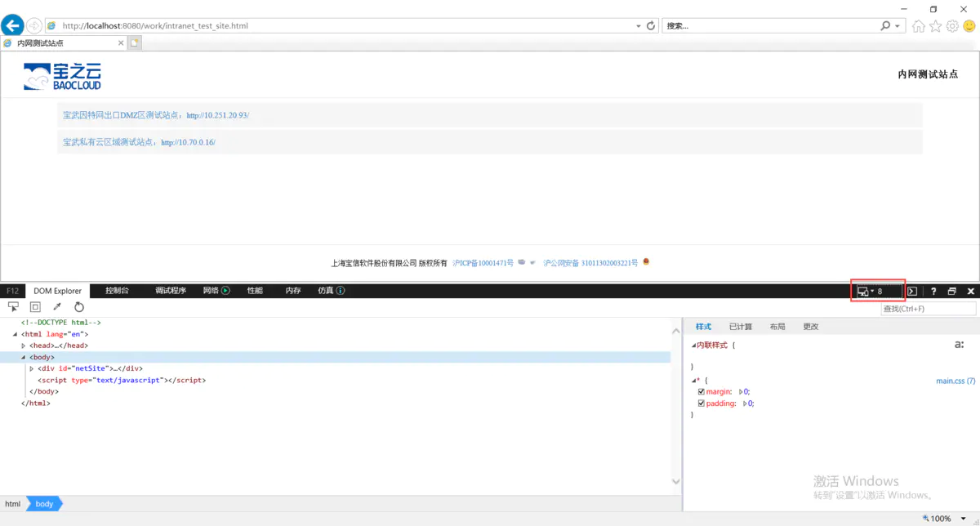Screen dimensions: 980x526
Task: Open the 已计算 styles tab
Action: pos(741,327)
